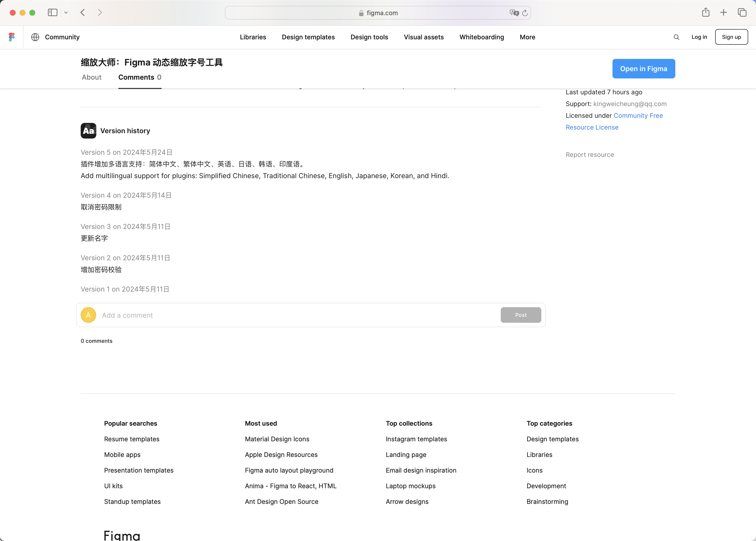
Task: Click the figma.com address bar
Action: pyautogui.click(x=378, y=13)
